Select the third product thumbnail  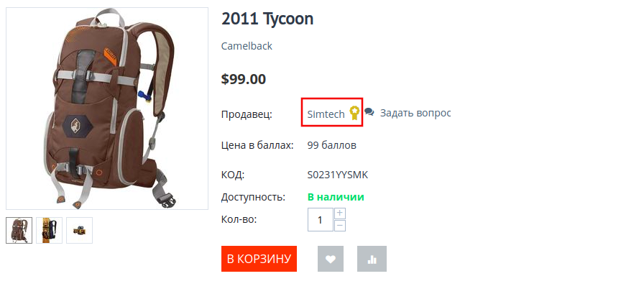80,230
